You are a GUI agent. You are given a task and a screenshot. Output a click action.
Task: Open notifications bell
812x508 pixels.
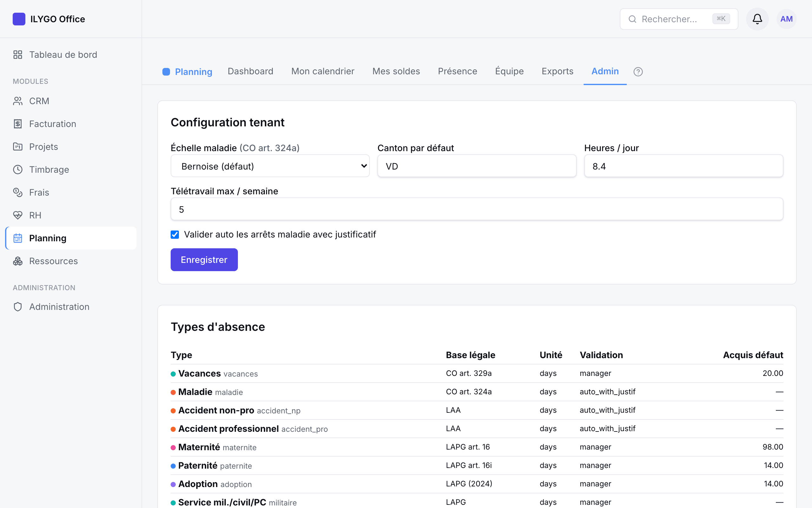pos(757,19)
